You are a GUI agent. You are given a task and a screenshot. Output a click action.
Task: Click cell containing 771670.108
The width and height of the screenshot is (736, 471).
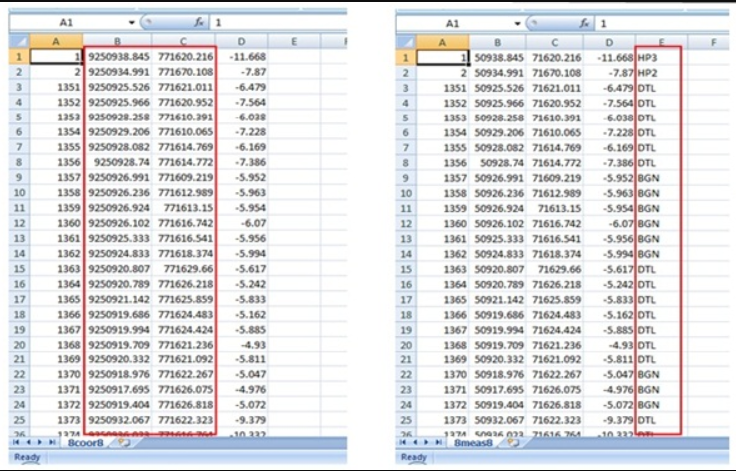(x=184, y=72)
